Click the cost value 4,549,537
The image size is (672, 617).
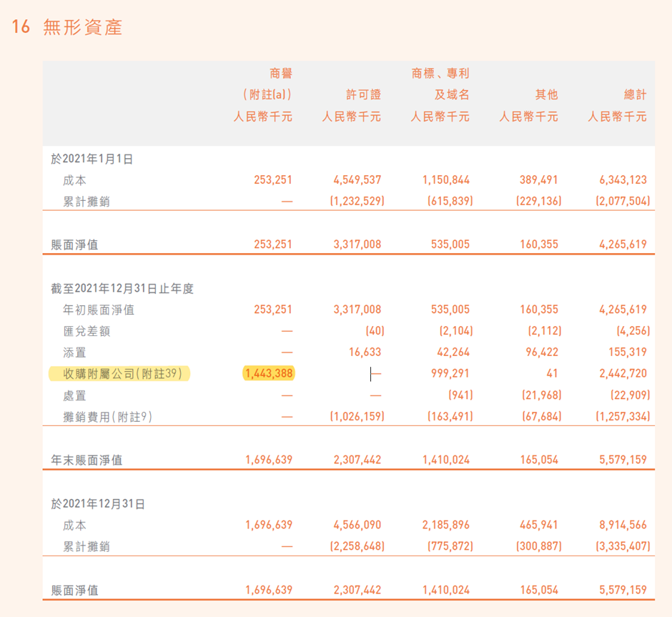click(357, 179)
